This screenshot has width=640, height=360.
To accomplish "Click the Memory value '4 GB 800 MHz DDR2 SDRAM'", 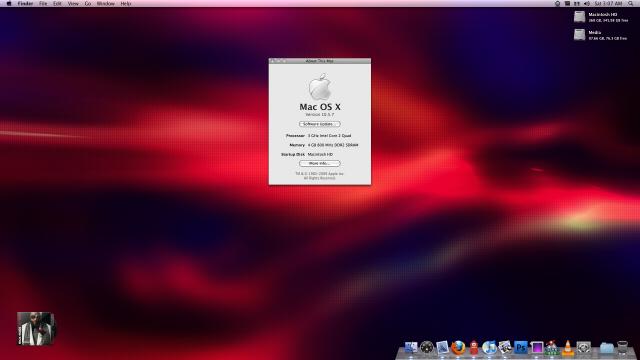I will [x=333, y=145].
